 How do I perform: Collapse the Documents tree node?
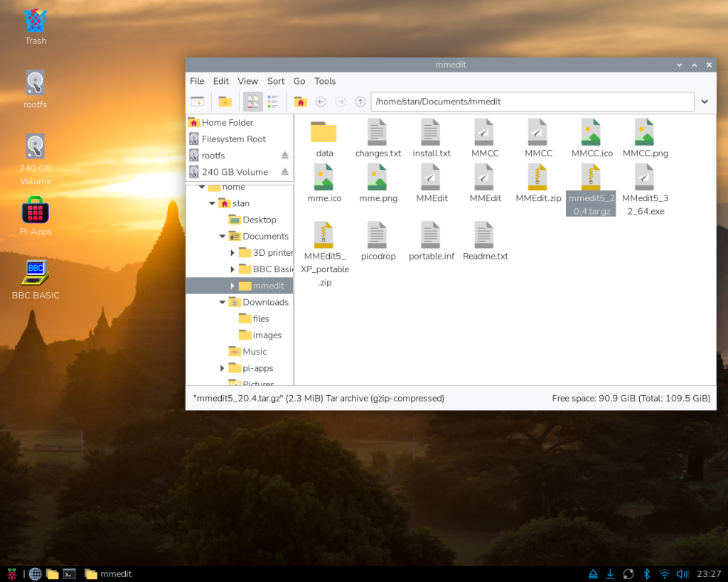point(223,237)
